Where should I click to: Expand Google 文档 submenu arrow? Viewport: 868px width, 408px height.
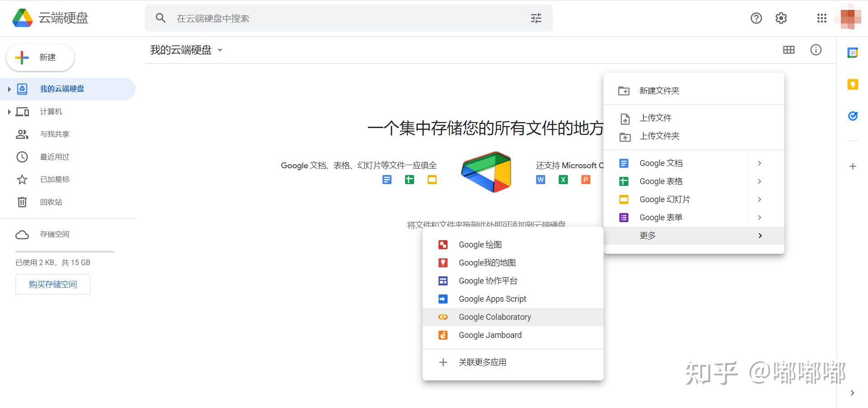[x=759, y=163]
